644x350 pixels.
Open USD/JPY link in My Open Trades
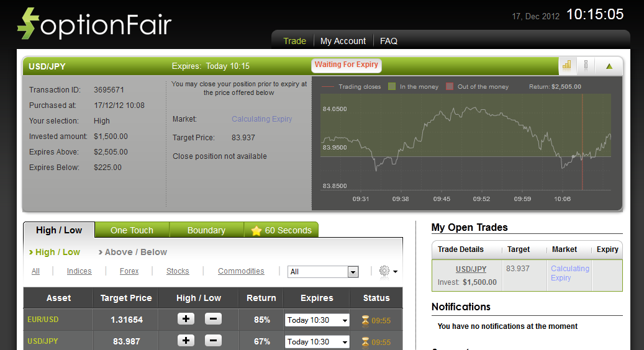[x=471, y=269]
